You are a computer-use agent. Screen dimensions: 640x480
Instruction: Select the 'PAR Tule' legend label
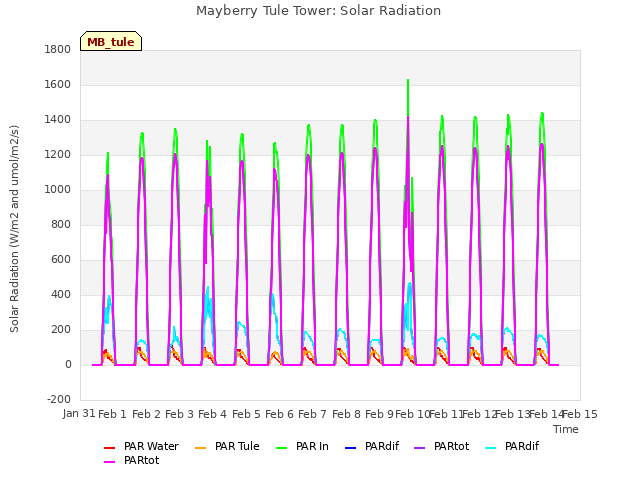click(237, 446)
